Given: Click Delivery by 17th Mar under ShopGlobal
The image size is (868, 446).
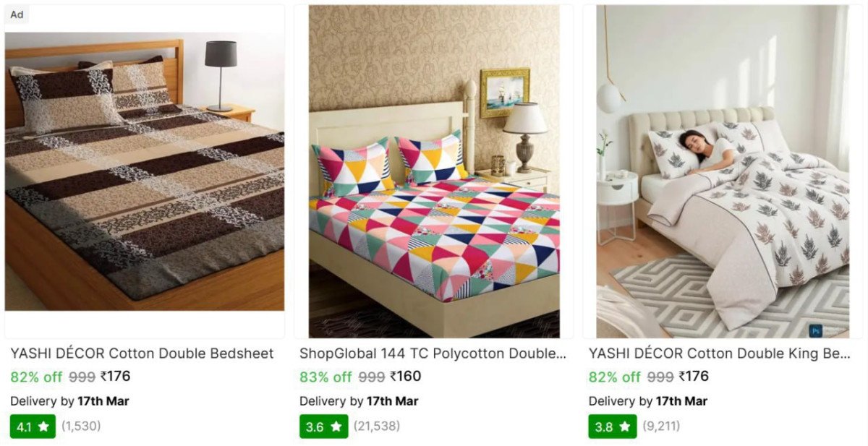Looking at the screenshot, I should coord(359,401).
